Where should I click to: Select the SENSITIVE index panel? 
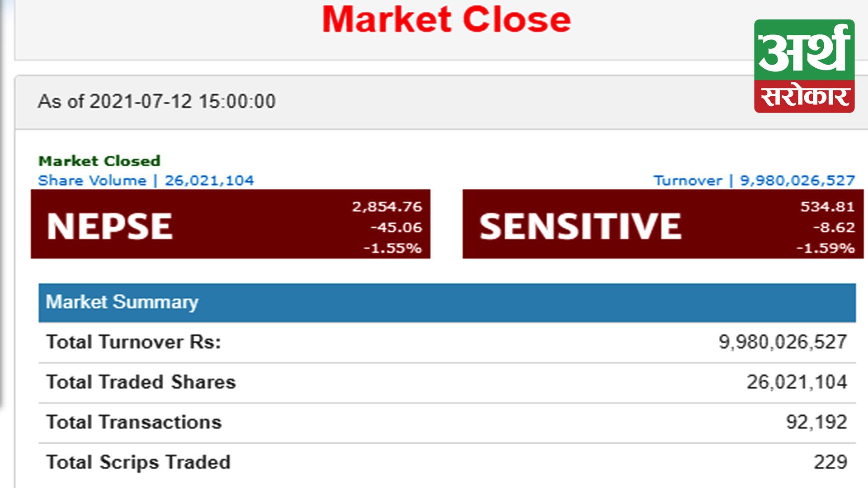(x=663, y=224)
